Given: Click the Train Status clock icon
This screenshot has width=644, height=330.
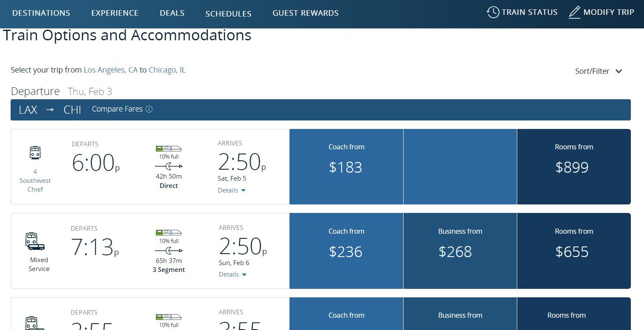Looking at the screenshot, I should 493,12.
